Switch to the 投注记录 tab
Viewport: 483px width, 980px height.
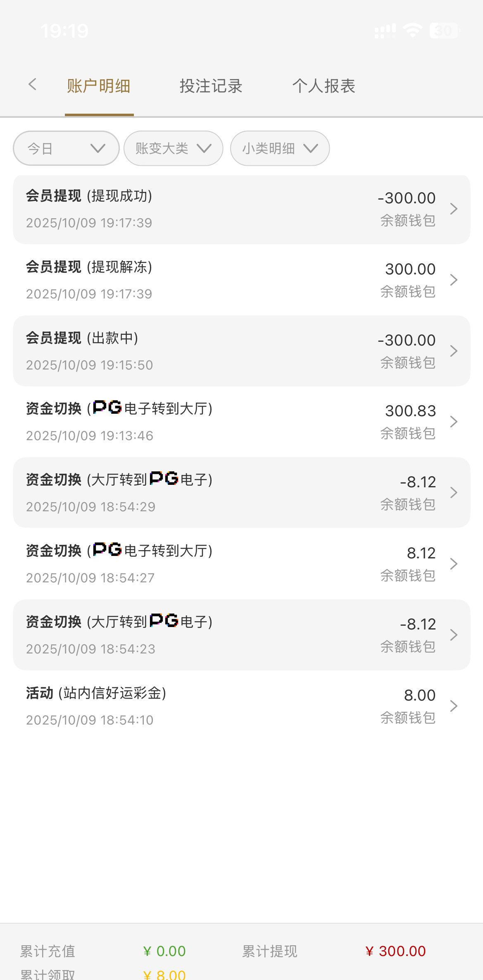click(x=211, y=86)
